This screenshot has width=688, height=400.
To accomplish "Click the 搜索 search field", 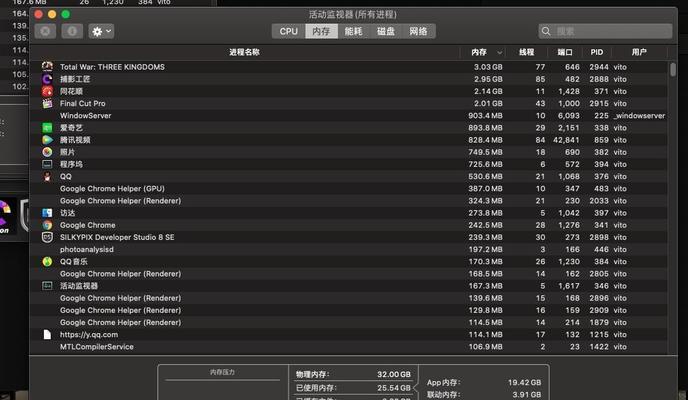I will point(606,31).
